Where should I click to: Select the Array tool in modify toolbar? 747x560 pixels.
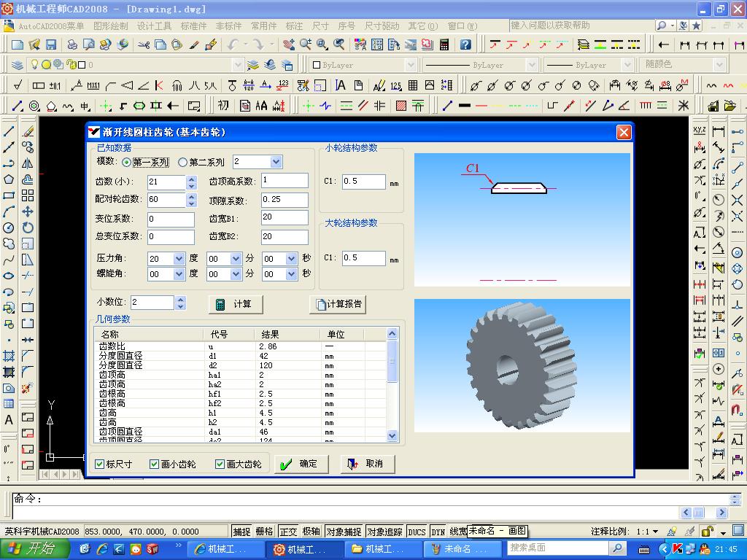pos(28,195)
